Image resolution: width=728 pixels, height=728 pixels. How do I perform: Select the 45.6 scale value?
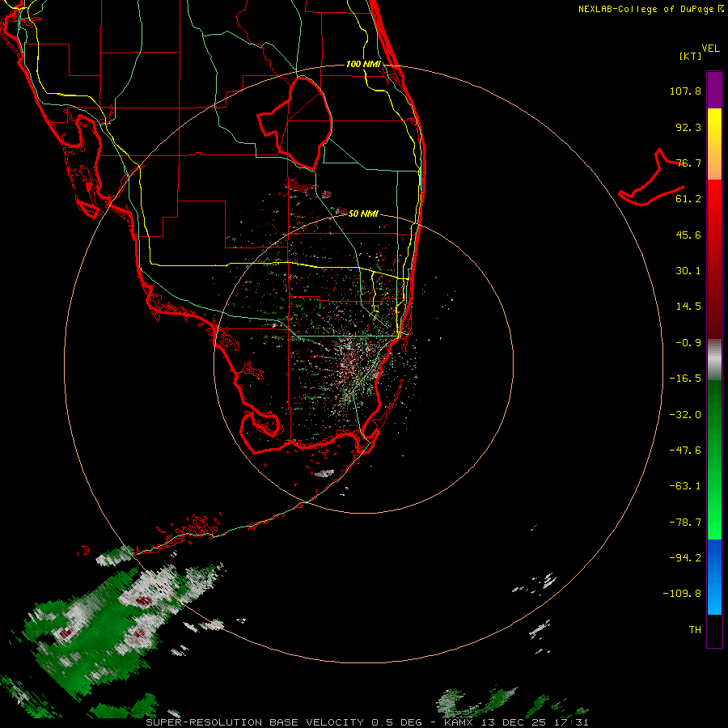(688, 235)
